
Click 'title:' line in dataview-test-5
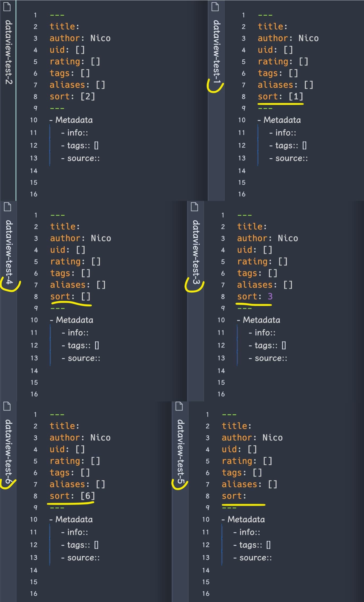pyautogui.click(x=237, y=426)
